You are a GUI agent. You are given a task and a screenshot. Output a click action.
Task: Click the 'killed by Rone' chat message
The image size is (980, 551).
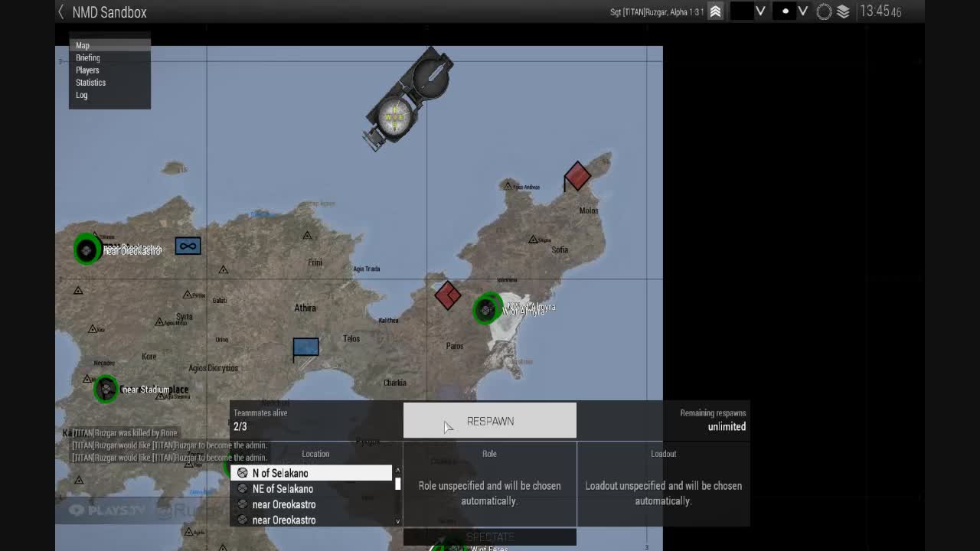point(126,433)
